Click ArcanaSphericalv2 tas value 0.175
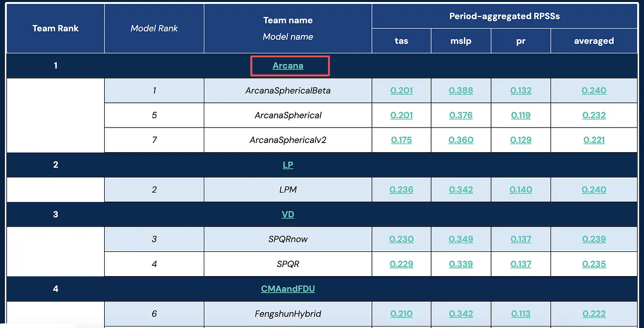The image size is (644, 328). pyautogui.click(x=401, y=140)
